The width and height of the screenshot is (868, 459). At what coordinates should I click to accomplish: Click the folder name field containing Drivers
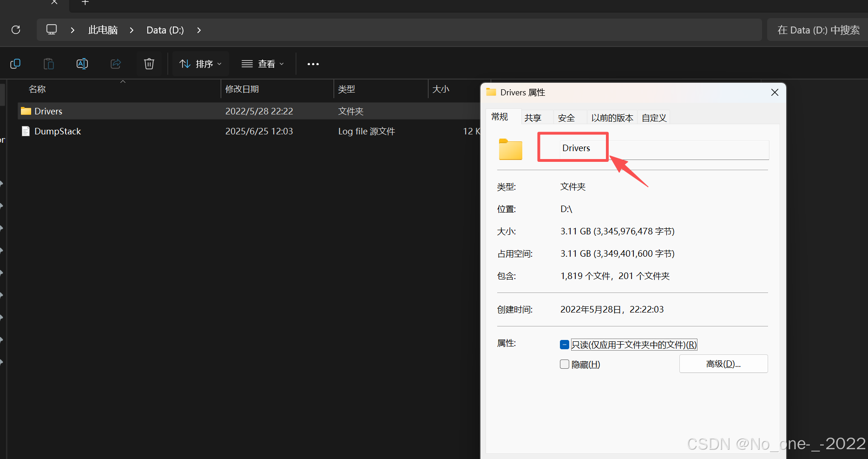click(664, 149)
